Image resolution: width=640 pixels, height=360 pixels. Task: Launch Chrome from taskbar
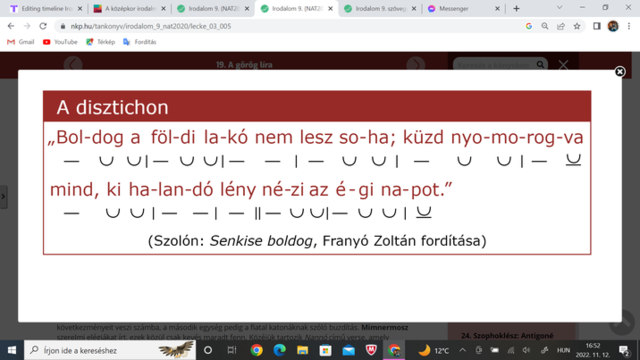257,350
